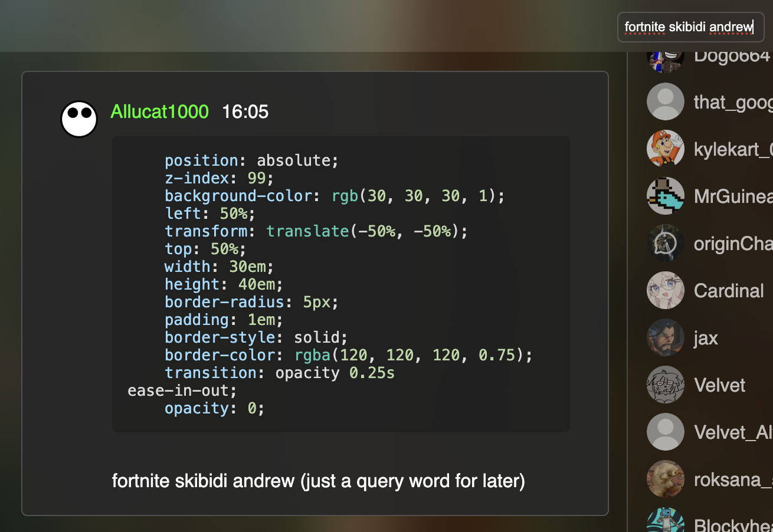Viewport: 773px width, 532px height.
Task: Select the Velvet username
Action: [x=720, y=385]
